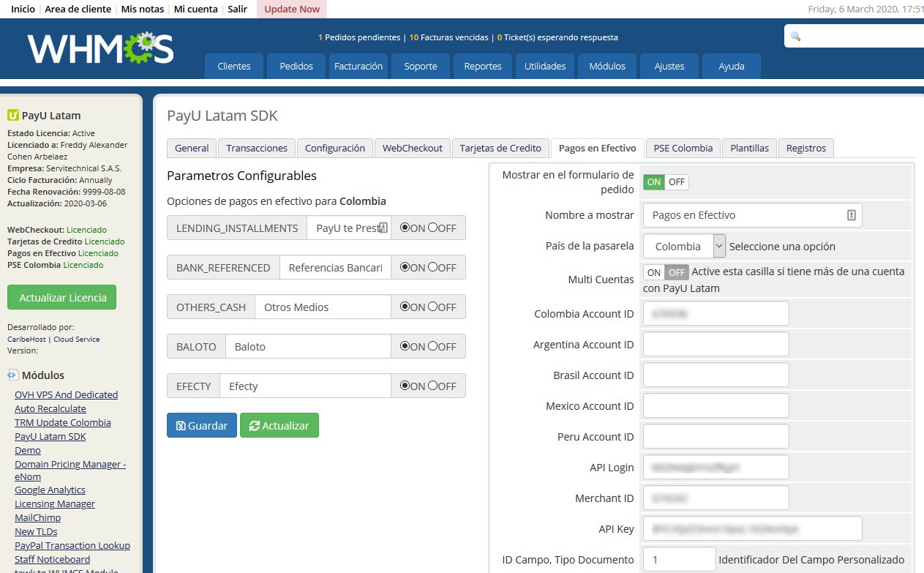Viewport: 924px width, 573px height.
Task: Click the Mi cuenta link
Action: [196, 9]
